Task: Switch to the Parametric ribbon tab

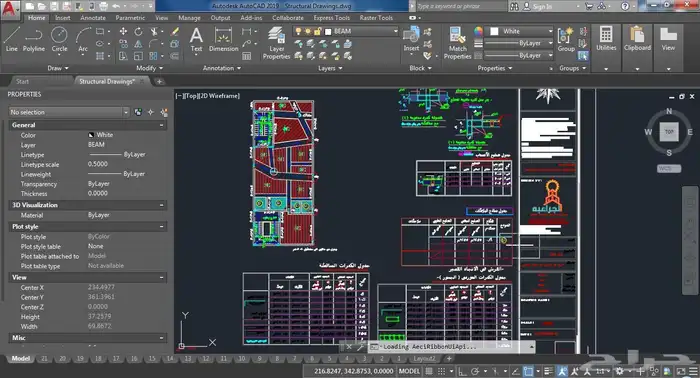Action: coord(130,18)
